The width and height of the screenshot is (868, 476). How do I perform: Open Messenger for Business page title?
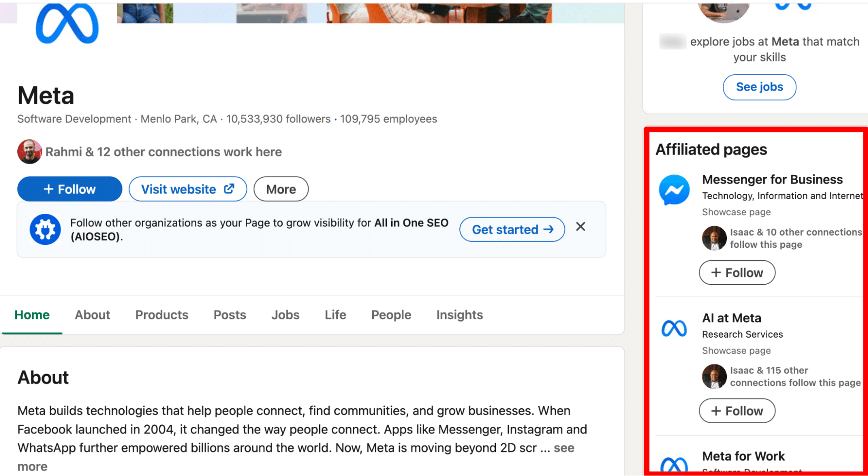[772, 180]
